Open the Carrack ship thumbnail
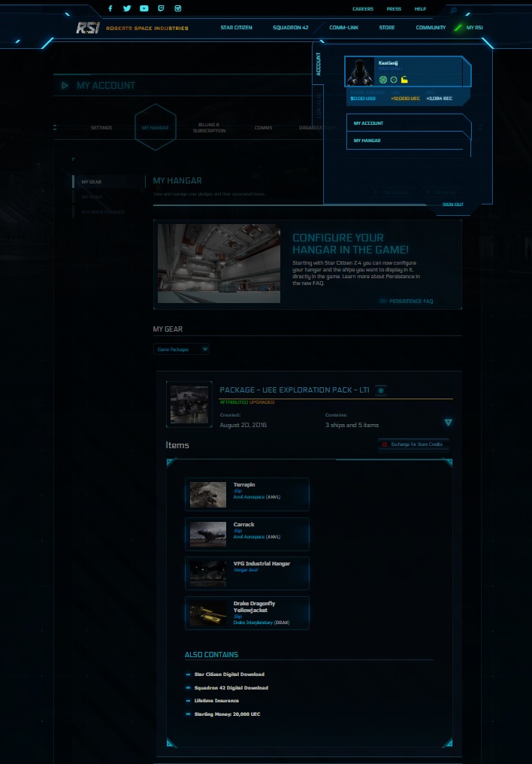Screen dimensions: 532x764 (208, 534)
